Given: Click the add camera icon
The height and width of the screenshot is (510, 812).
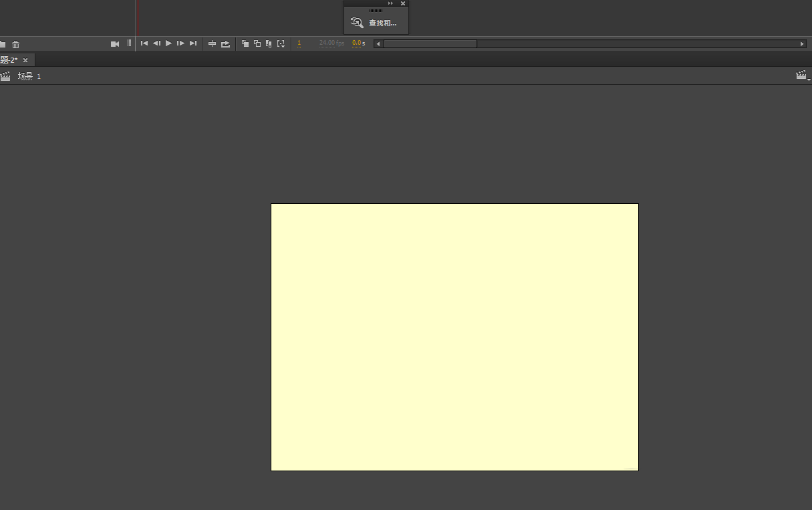Looking at the screenshot, I should coord(115,44).
